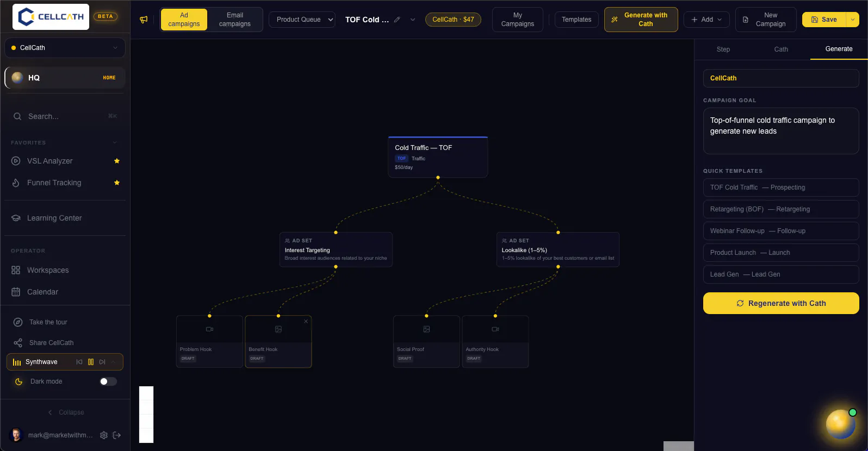Choose Product Launch template
The width and height of the screenshot is (868, 451).
pos(781,253)
